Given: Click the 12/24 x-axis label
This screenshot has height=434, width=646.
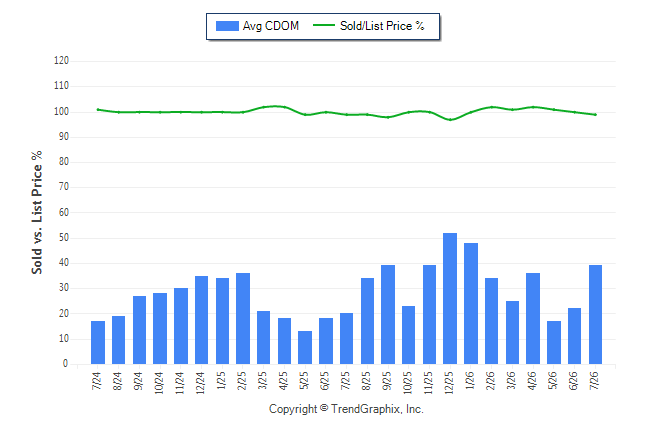Looking at the screenshot, I should pyautogui.click(x=200, y=383).
